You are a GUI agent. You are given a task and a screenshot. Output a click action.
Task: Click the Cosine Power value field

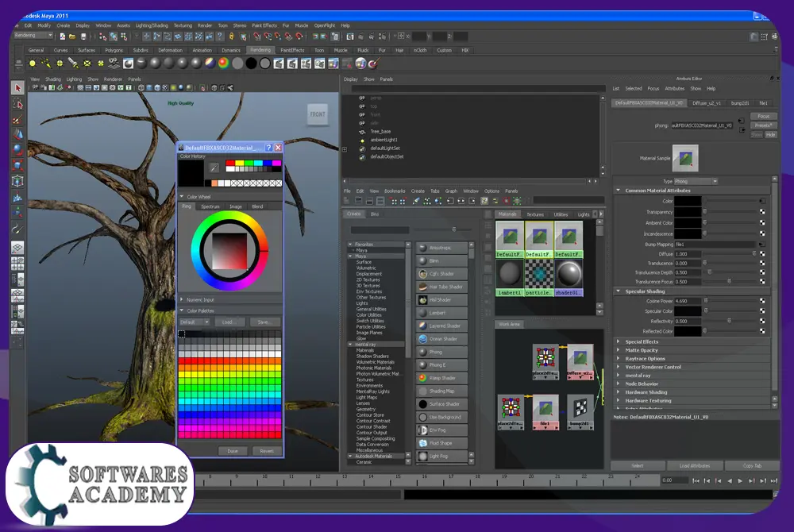point(687,301)
